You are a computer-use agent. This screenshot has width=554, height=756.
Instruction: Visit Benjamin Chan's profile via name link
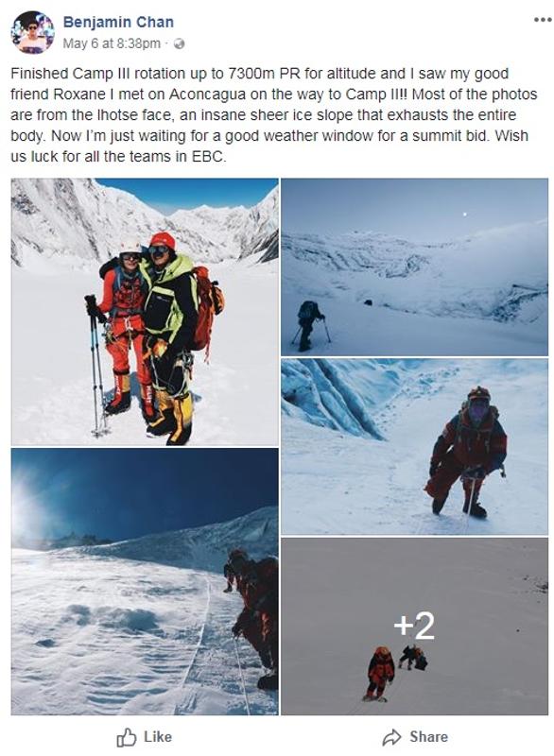(x=118, y=22)
